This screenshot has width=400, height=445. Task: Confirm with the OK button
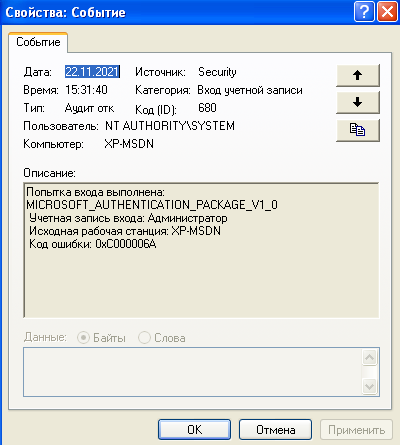[x=194, y=430]
